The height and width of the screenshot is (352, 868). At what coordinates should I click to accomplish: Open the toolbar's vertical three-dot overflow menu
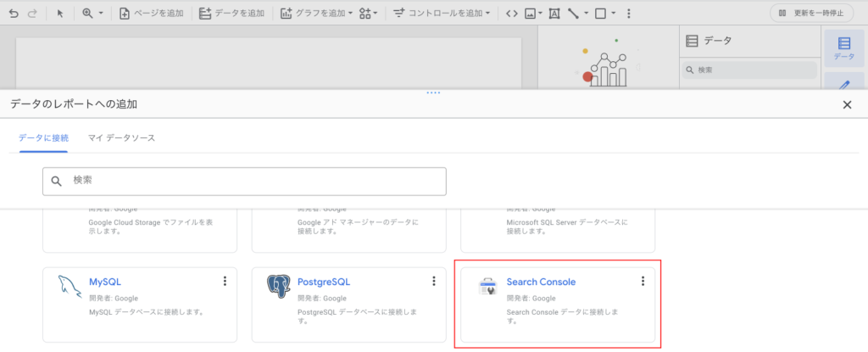628,14
